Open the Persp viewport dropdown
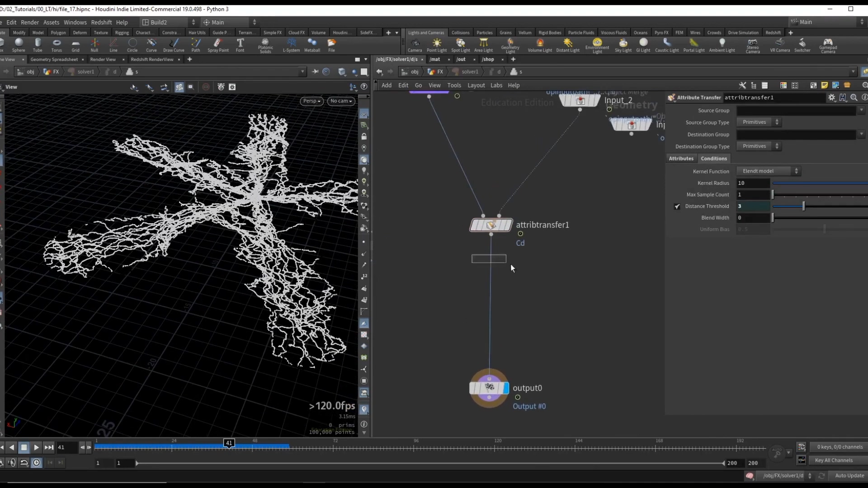Image resolution: width=868 pixels, height=488 pixels. click(x=311, y=101)
